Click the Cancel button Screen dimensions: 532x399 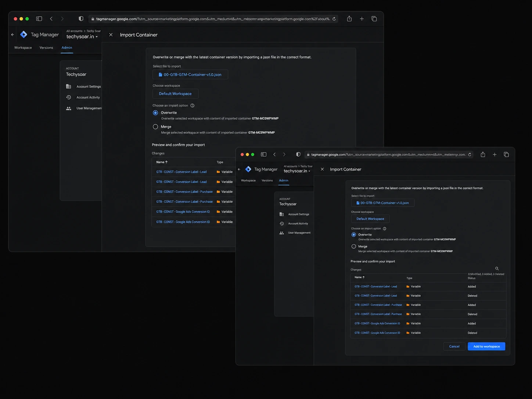pyautogui.click(x=454, y=346)
